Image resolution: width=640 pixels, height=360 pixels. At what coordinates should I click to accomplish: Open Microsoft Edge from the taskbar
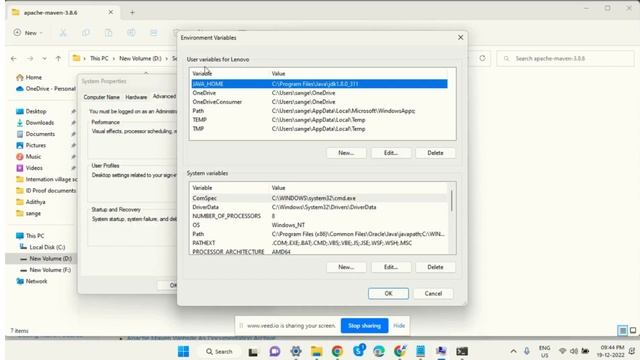379,351
